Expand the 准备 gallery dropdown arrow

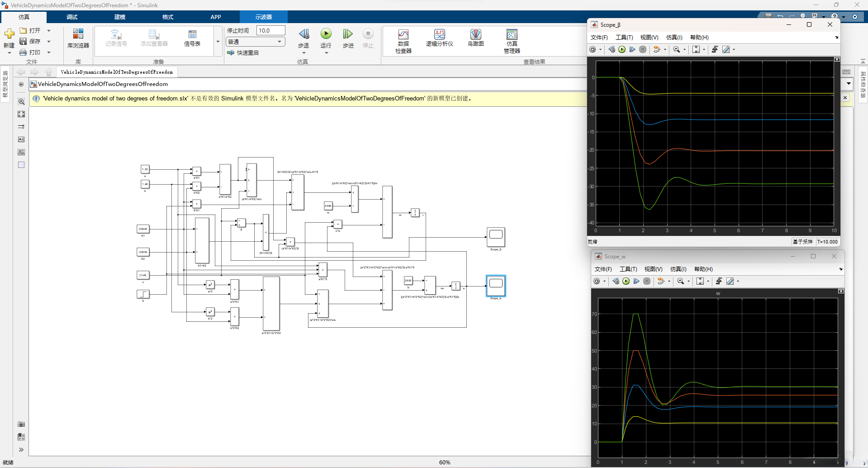(x=218, y=42)
